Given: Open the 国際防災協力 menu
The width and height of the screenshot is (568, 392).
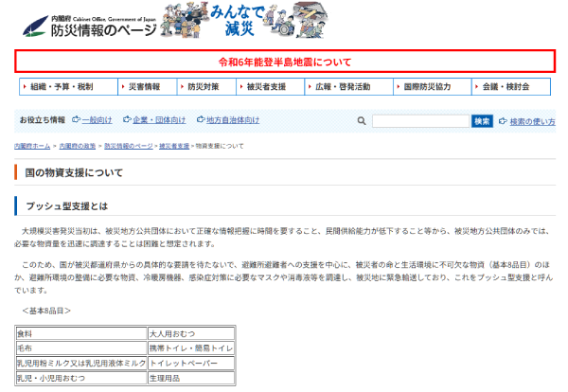Looking at the screenshot, I should pos(427,87).
